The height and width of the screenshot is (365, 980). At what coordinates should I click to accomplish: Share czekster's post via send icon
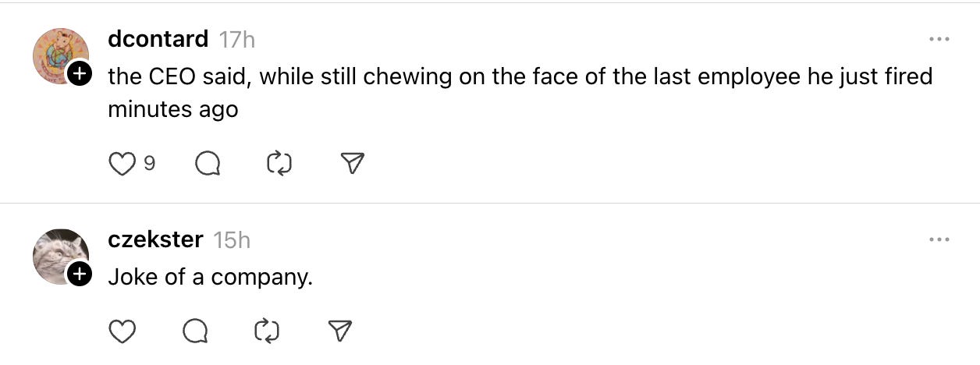(340, 332)
